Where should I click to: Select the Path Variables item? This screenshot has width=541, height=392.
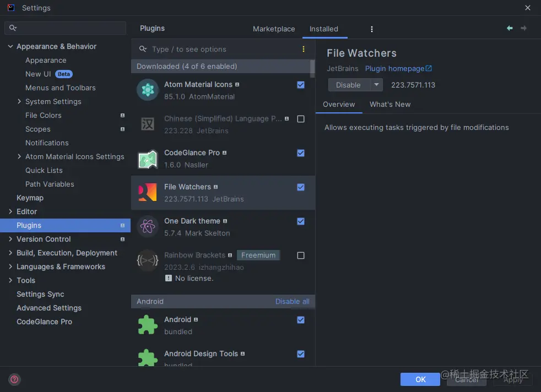point(50,184)
